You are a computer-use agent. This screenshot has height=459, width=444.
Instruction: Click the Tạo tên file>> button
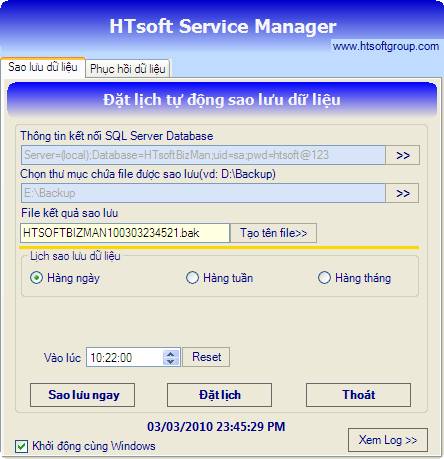pyautogui.click(x=273, y=233)
